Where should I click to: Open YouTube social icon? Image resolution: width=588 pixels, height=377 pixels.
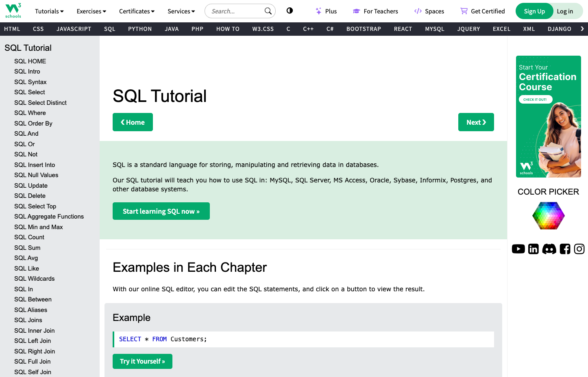[x=518, y=249]
